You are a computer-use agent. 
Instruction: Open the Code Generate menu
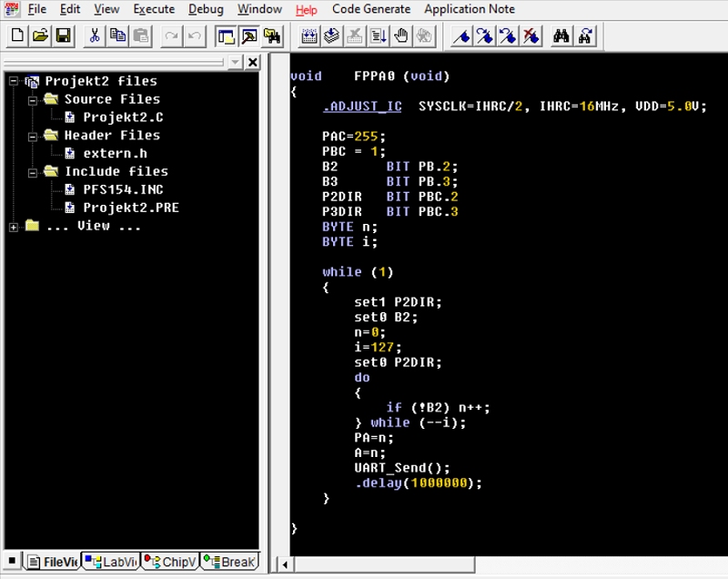(x=369, y=9)
